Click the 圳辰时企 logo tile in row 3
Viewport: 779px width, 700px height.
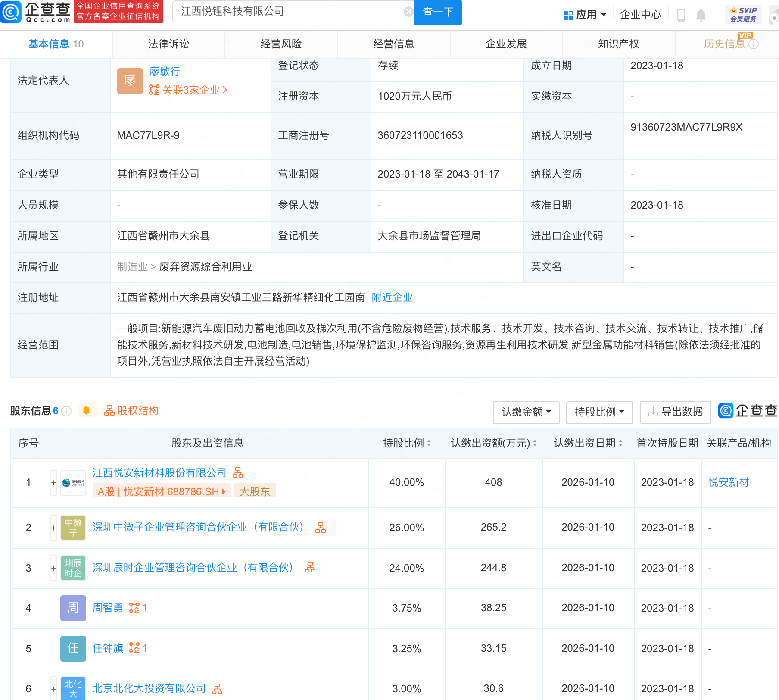(73, 568)
